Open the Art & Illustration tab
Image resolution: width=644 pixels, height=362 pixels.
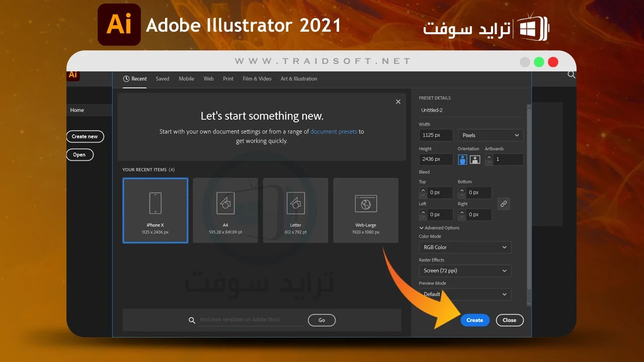299,79
